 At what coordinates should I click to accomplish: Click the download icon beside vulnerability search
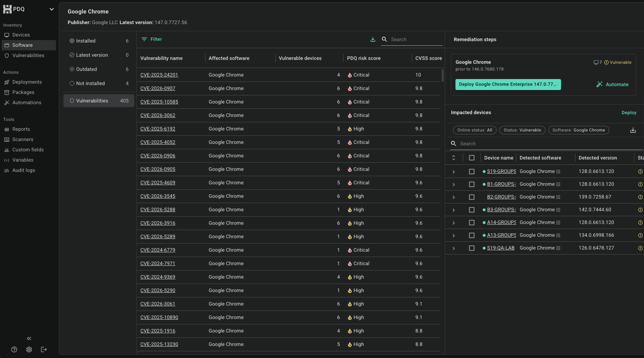point(373,39)
